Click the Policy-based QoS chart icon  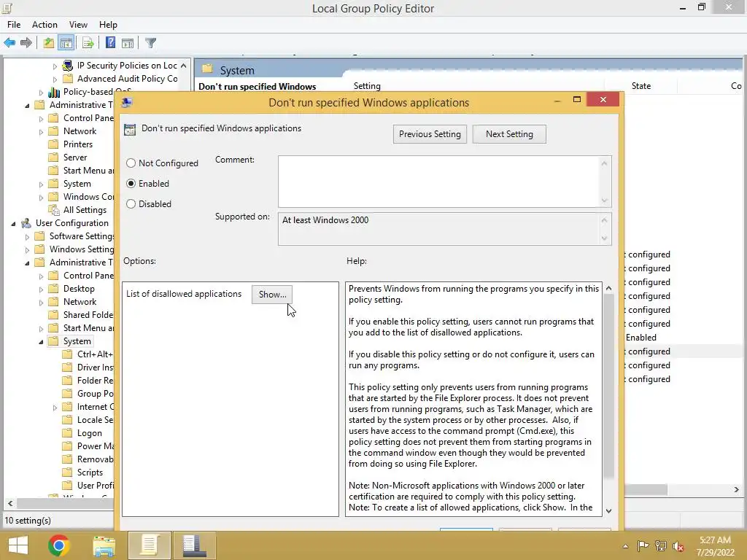[54, 92]
